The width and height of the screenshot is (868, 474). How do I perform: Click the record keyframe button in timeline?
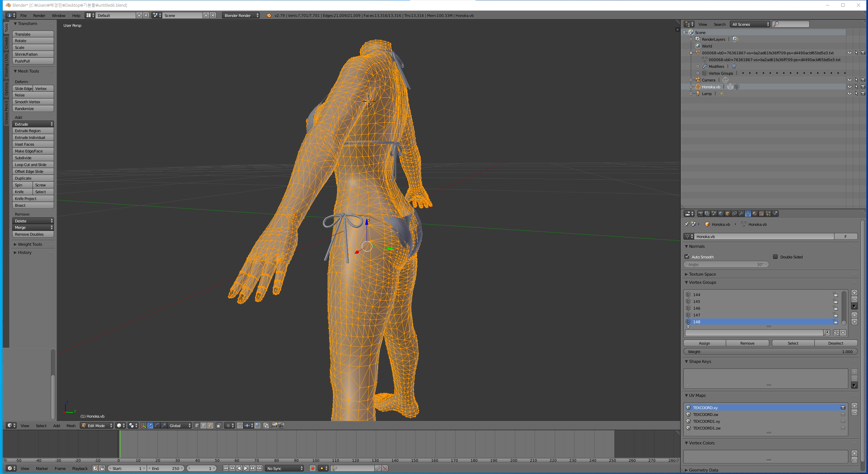coord(313,468)
